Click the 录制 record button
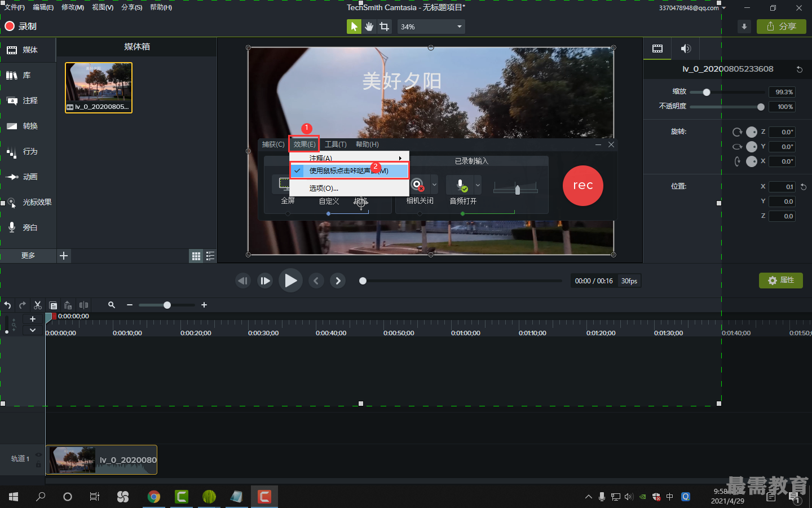Viewport: 812px width, 508px height. point(21,26)
